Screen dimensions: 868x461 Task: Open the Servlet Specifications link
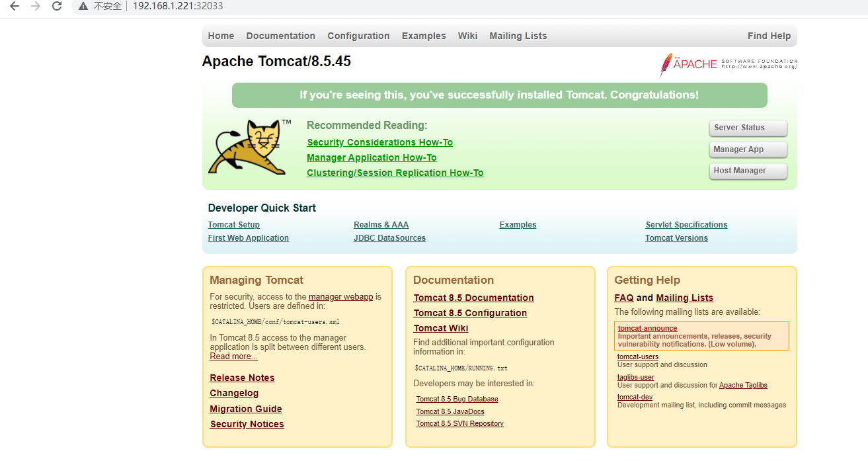point(687,225)
